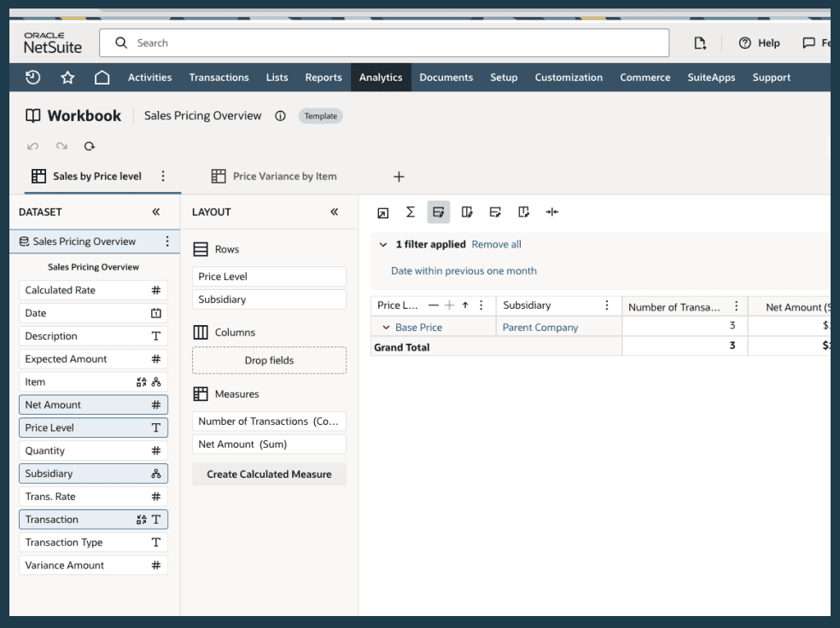Switch to Sales by Price level tab

[x=87, y=176]
